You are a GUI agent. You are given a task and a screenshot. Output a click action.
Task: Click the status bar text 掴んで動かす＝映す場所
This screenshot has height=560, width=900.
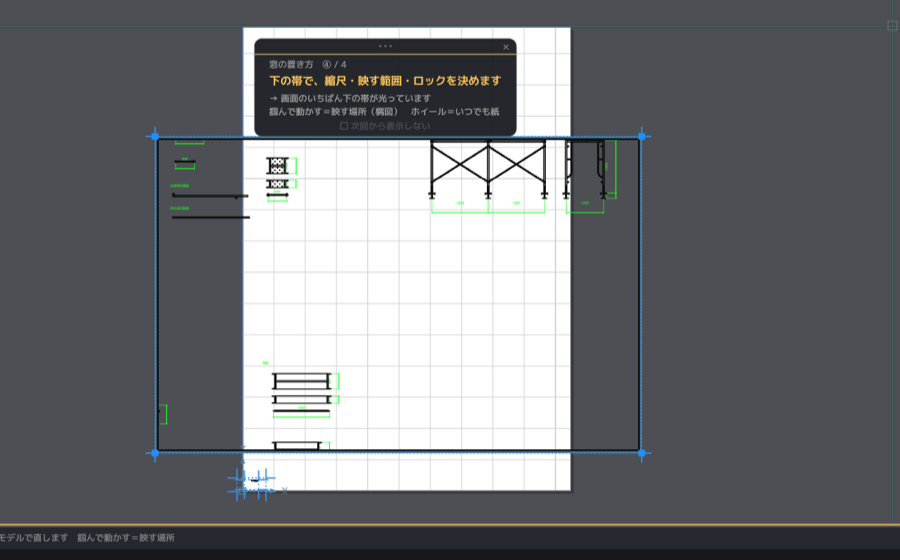tap(126, 538)
